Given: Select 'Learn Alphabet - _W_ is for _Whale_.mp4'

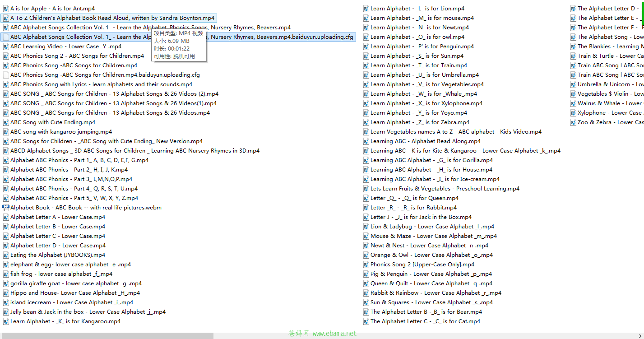Looking at the screenshot, I should click(424, 94).
